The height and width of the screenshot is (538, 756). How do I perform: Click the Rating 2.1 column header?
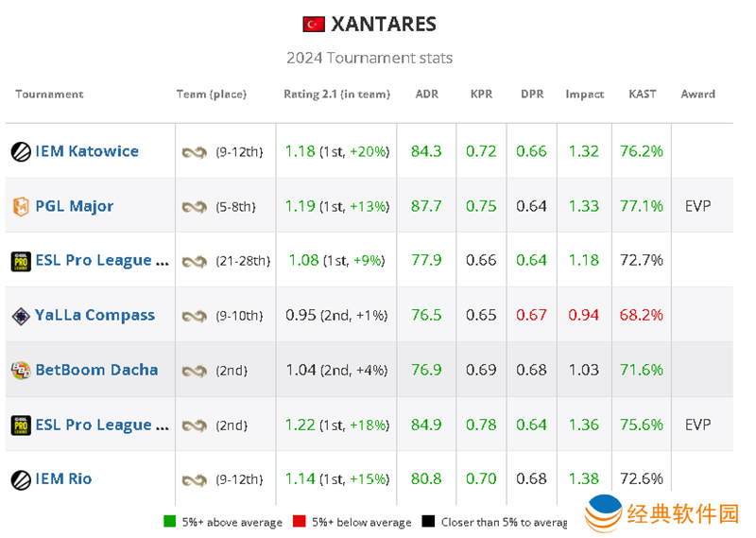[x=336, y=95]
